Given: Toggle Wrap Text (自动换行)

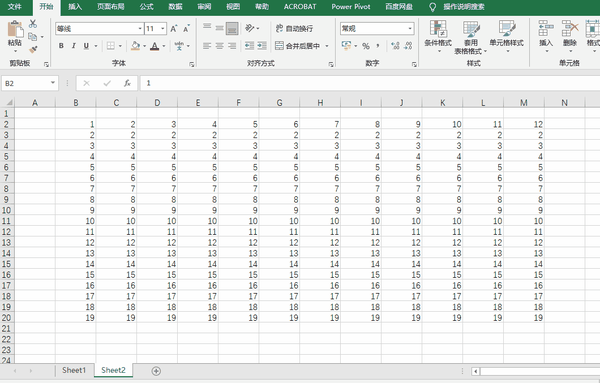Looking at the screenshot, I should (x=294, y=28).
